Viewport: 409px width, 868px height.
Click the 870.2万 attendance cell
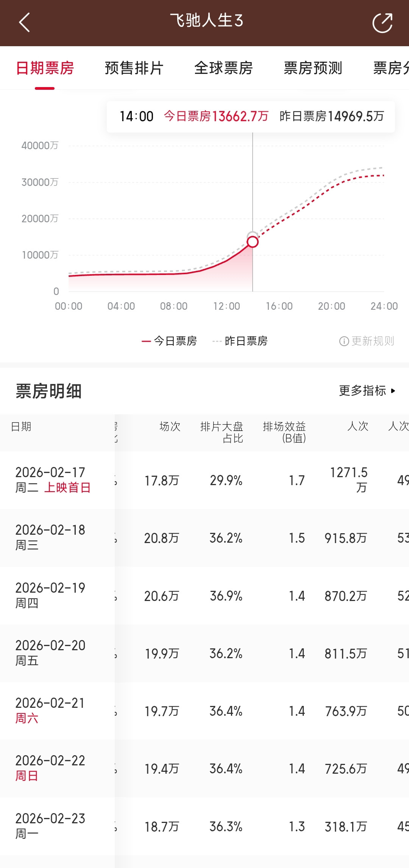coord(346,596)
